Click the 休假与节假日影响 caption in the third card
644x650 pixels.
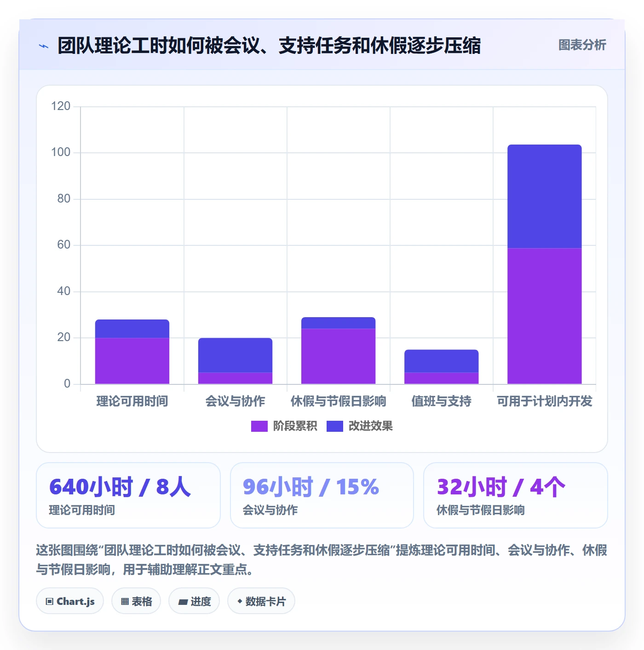481,510
